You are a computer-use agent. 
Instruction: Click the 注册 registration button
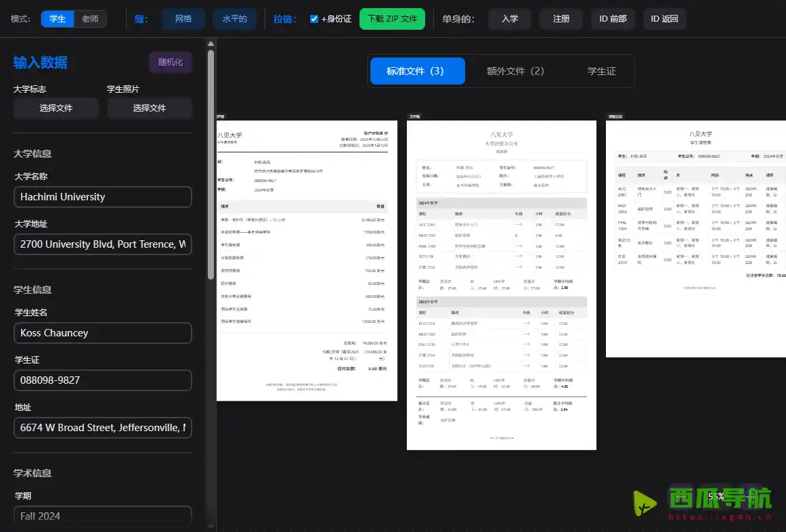(561, 19)
